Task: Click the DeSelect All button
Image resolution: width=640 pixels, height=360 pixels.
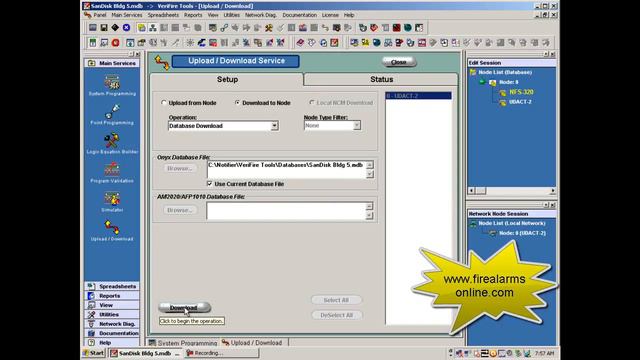Action: click(x=336, y=315)
